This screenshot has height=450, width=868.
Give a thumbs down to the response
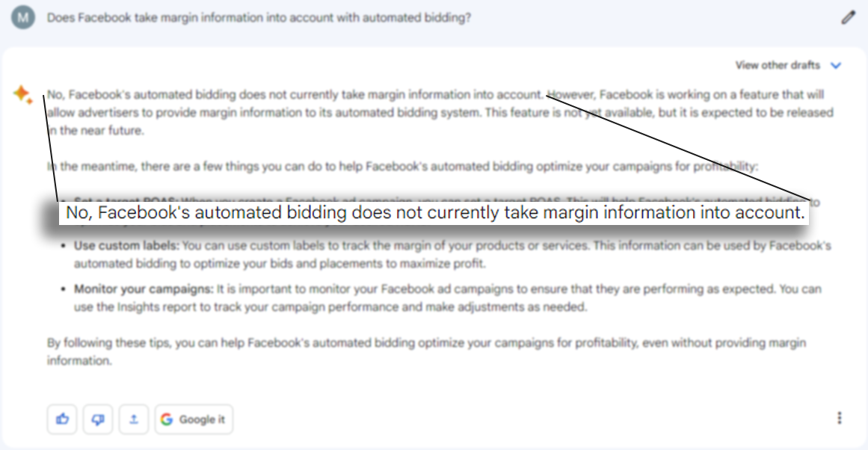click(x=96, y=419)
